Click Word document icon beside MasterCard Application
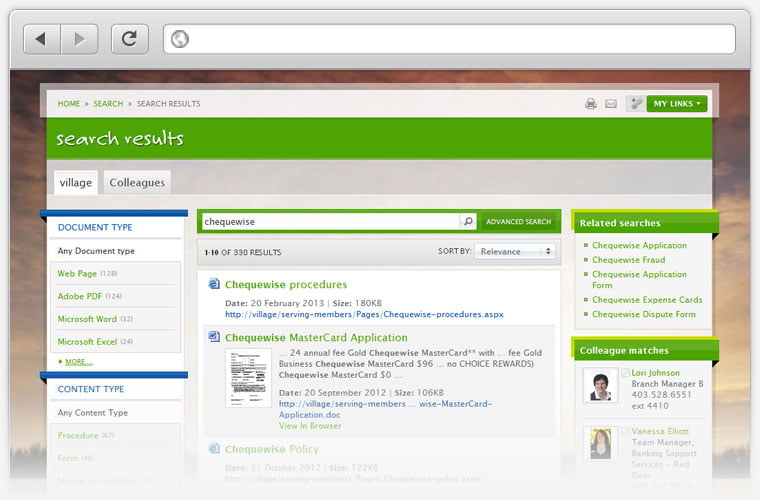Image resolution: width=760 pixels, height=500 pixels. click(214, 336)
